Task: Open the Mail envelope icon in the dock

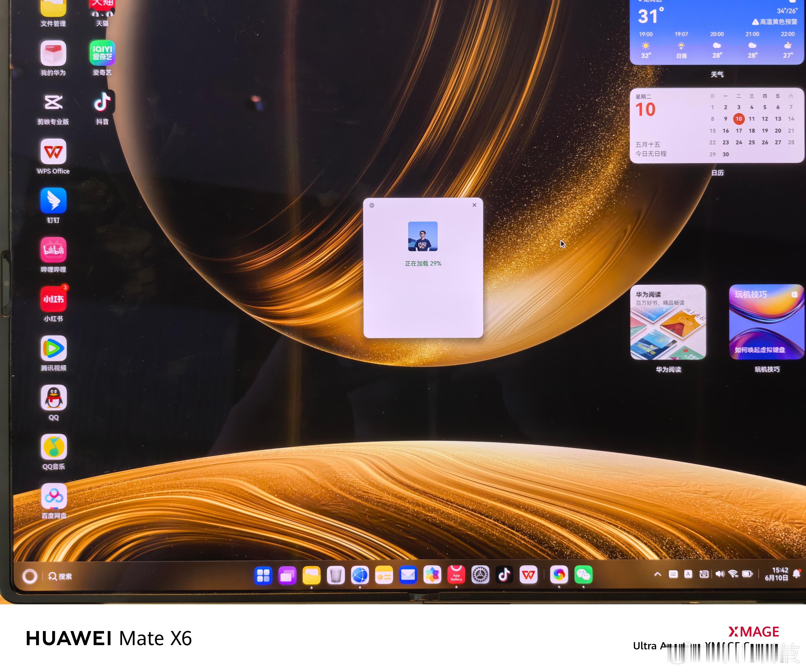Action: click(x=408, y=575)
